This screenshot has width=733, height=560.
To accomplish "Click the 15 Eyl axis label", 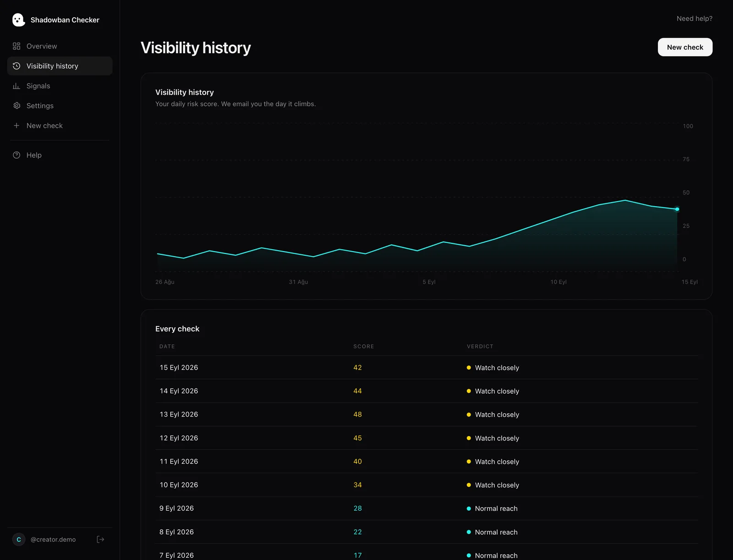I will tap(689, 282).
